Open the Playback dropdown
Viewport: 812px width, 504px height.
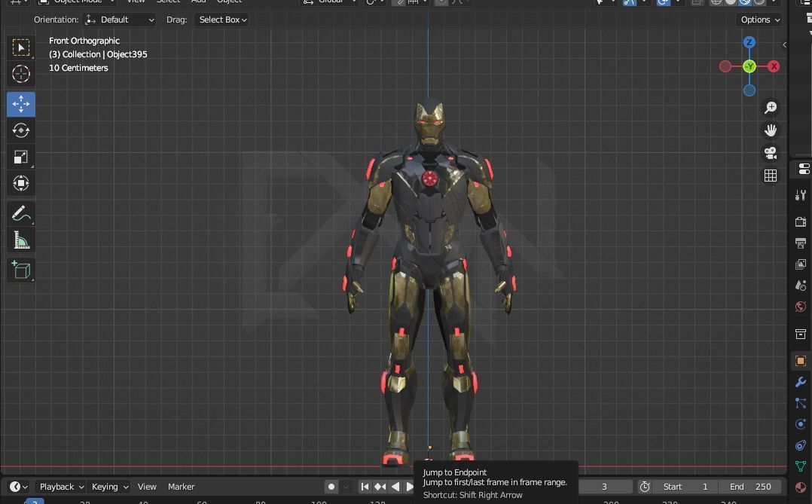pos(60,487)
